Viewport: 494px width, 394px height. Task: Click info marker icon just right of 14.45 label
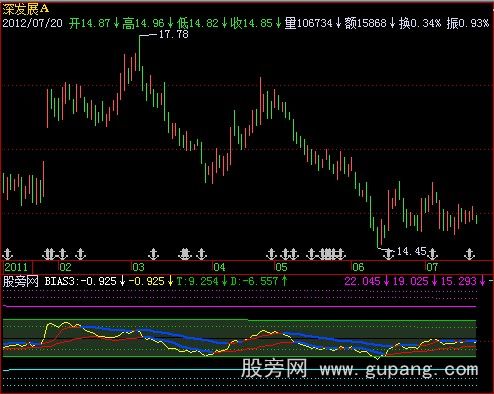click(432, 254)
